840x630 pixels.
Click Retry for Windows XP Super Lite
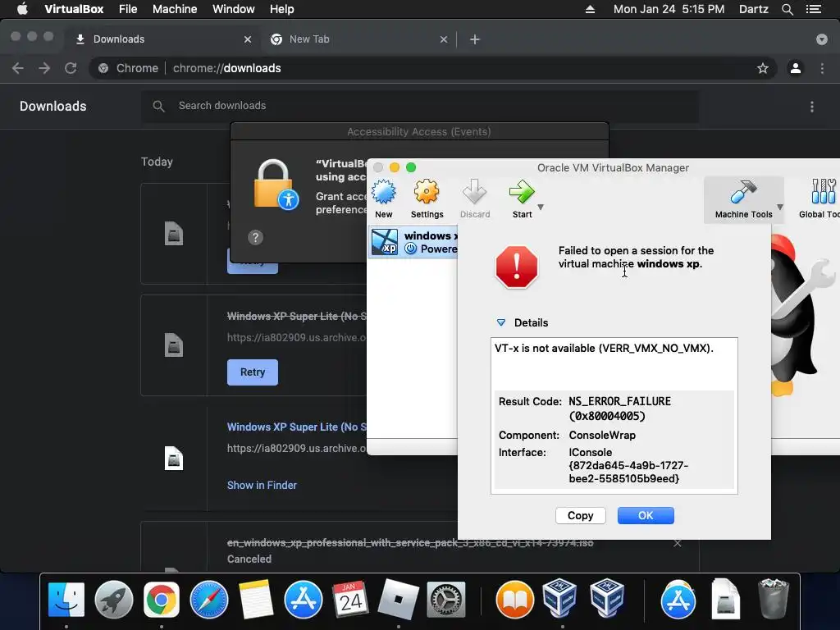(253, 372)
